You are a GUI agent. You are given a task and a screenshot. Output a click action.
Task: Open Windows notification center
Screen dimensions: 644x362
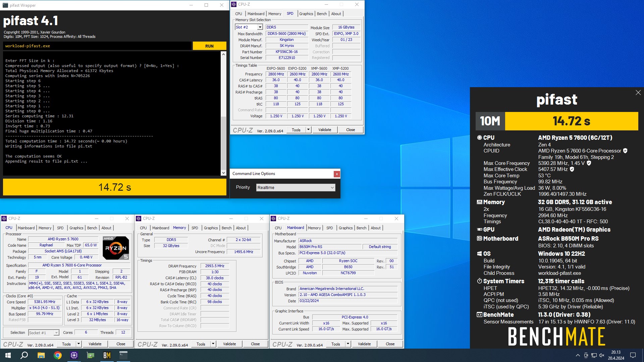pos(633,355)
